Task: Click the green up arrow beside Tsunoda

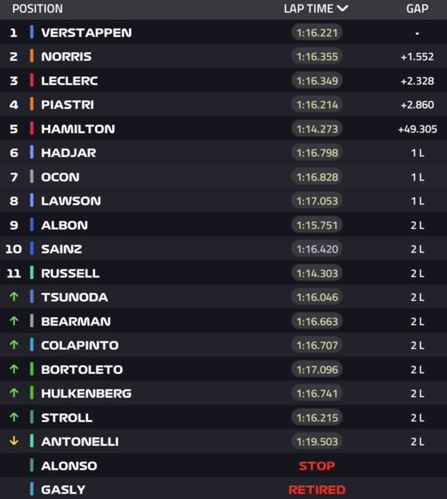Action: point(14,296)
